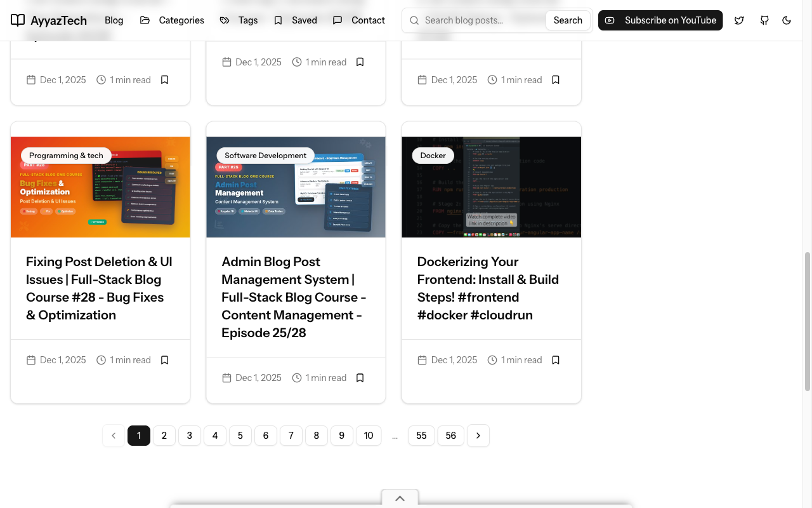The width and height of the screenshot is (812, 508).
Task: Open the Blog menu item
Action: click(114, 20)
